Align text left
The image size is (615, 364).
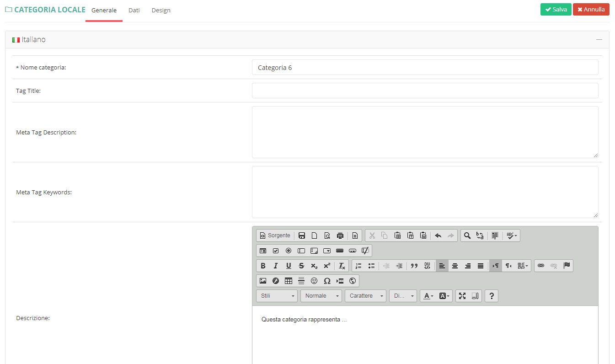click(442, 266)
